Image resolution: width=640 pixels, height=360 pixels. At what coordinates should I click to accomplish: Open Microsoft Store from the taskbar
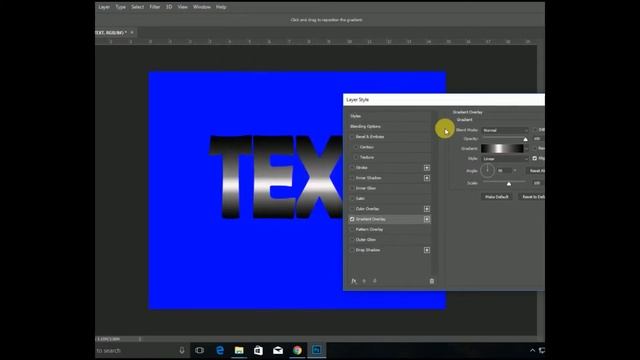click(258, 350)
